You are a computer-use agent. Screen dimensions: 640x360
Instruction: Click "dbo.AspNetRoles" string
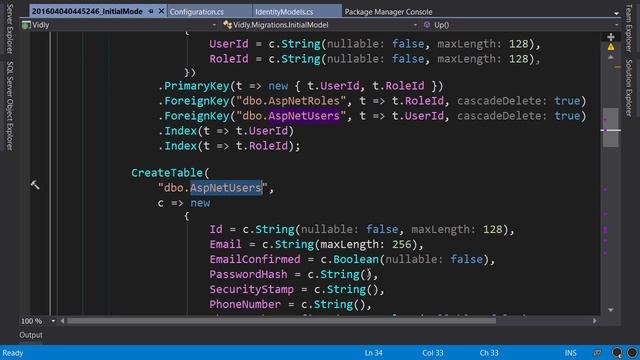(291, 101)
